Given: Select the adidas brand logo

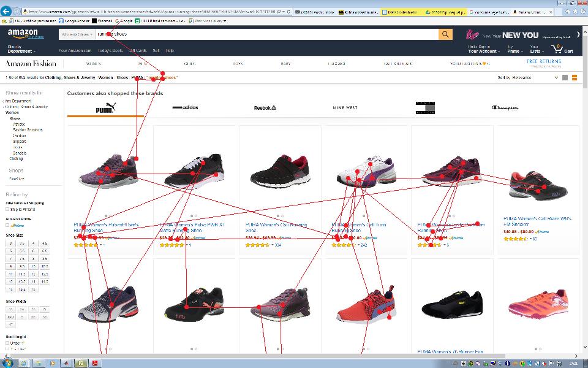Looking at the screenshot, I should tap(185, 108).
